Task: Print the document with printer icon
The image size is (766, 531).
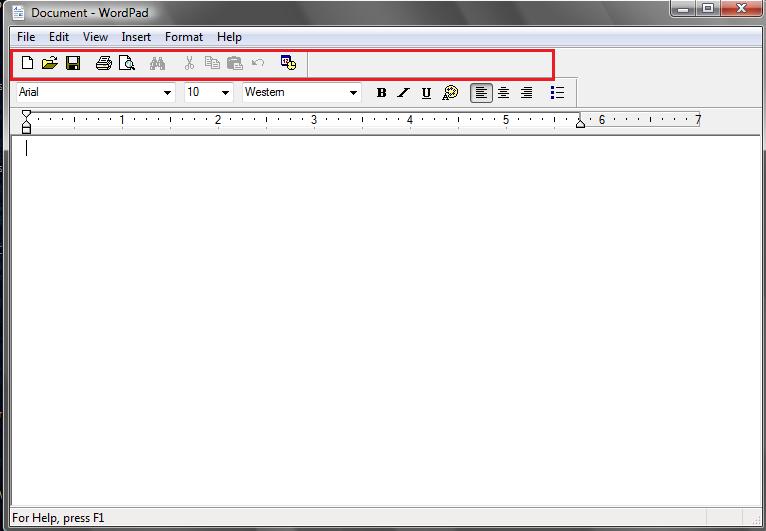Action: coord(104,63)
